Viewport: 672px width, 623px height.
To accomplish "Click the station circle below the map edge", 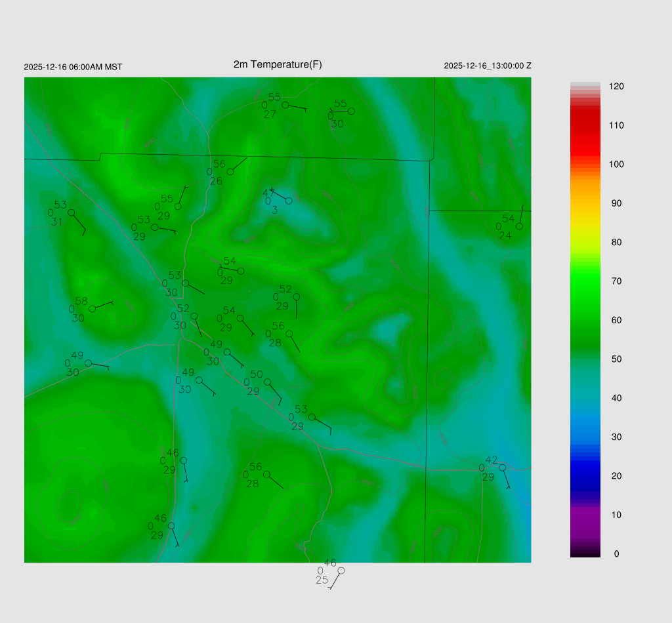I will 341,571.
